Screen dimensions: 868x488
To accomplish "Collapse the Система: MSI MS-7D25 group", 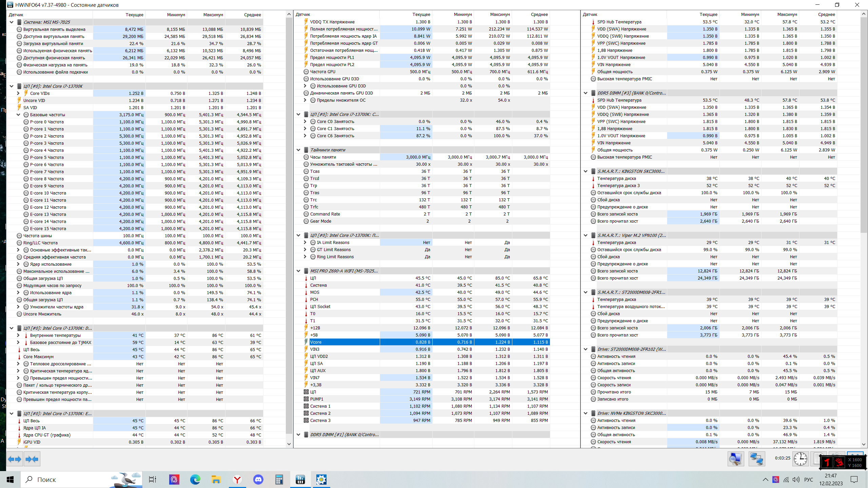I will click(11, 22).
